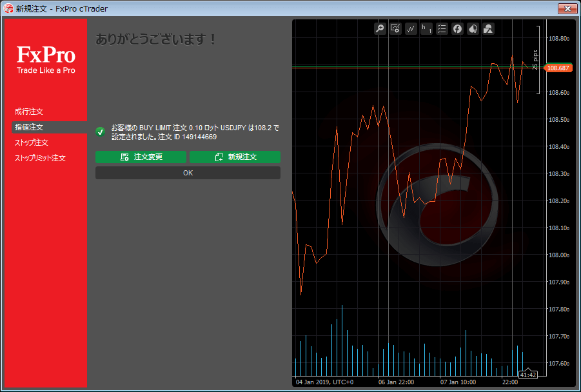The height and width of the screenshot is (392, 581).
Task: Switch to ストップリミット注文 tab
Action: [40, 158]
